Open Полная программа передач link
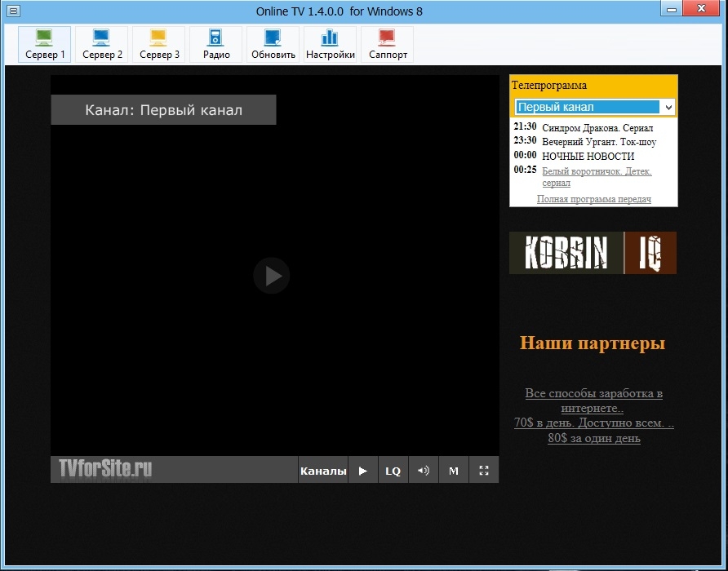 pos(593,199)
